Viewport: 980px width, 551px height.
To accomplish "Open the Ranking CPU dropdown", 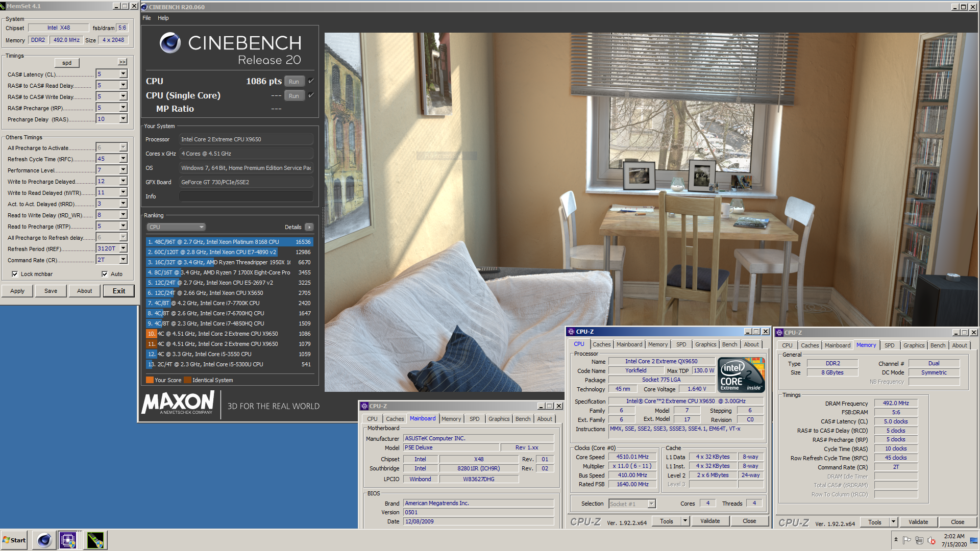I will pyautogui.click(x=176, y=227).
